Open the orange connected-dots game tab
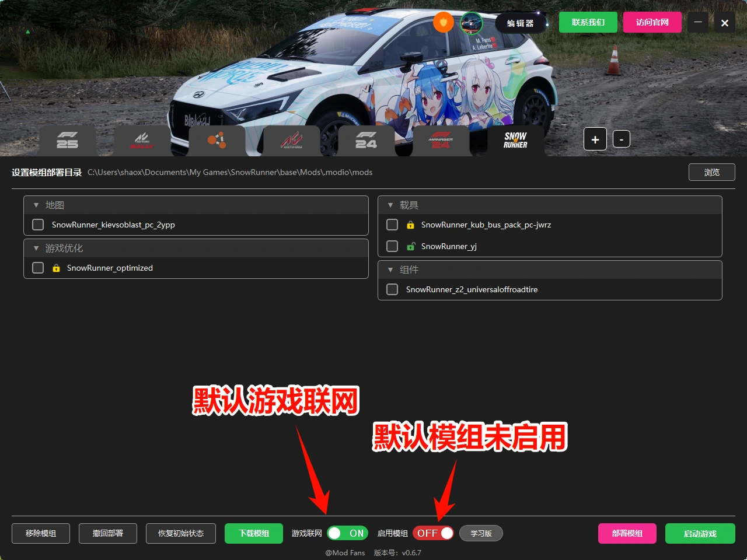 217,141
